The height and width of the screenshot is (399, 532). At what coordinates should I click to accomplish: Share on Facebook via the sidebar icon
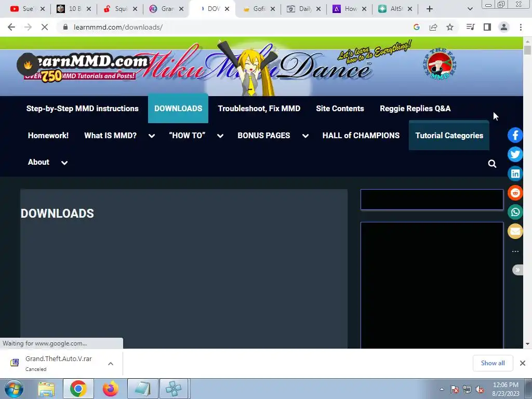515,135
